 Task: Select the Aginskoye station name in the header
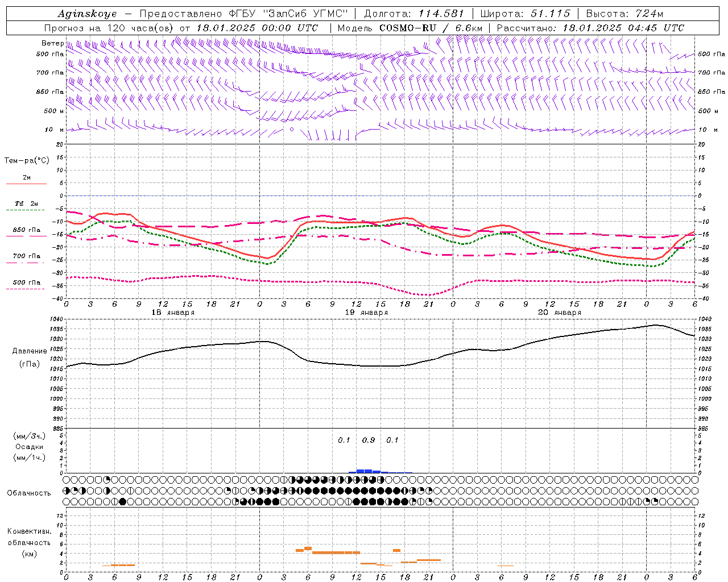(x=87, y=14)
